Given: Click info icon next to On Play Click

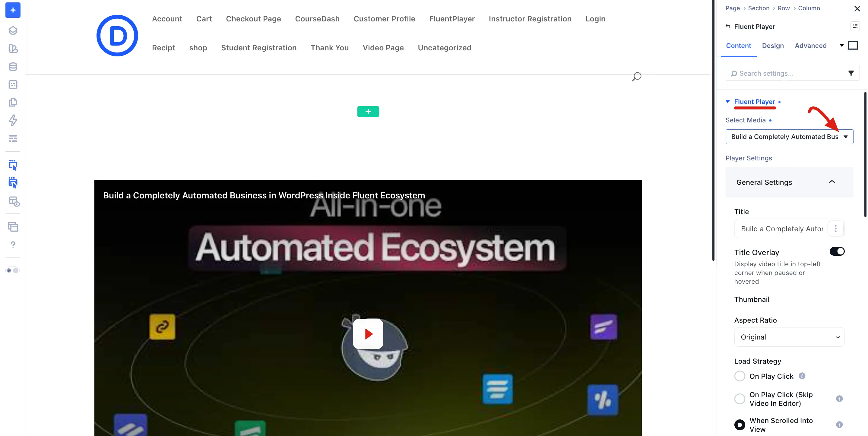Looking at the screenshot, I should (802, 376).
